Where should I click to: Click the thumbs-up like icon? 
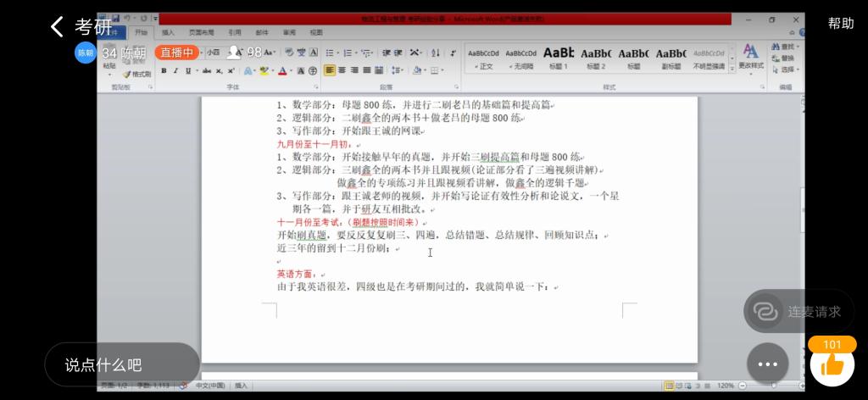[x=832, y=365]
